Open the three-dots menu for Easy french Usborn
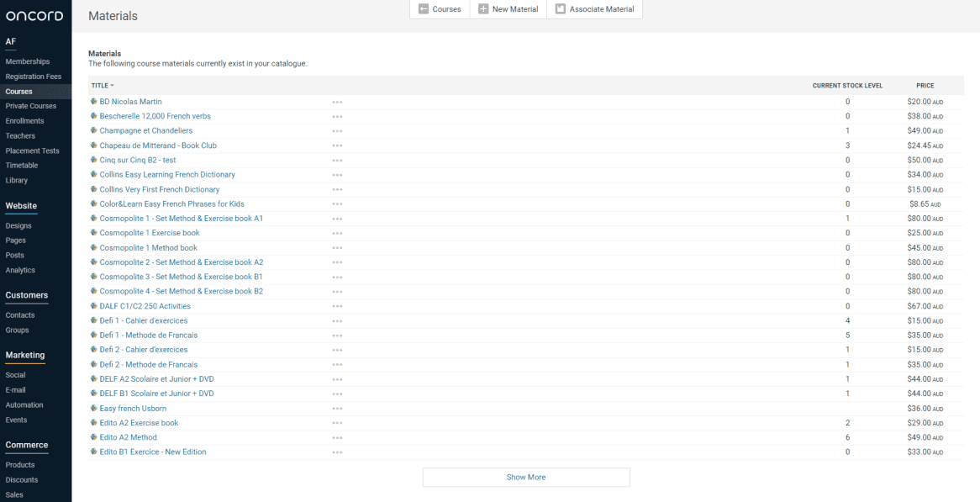 pyautogui.click(x=337, y=409)
